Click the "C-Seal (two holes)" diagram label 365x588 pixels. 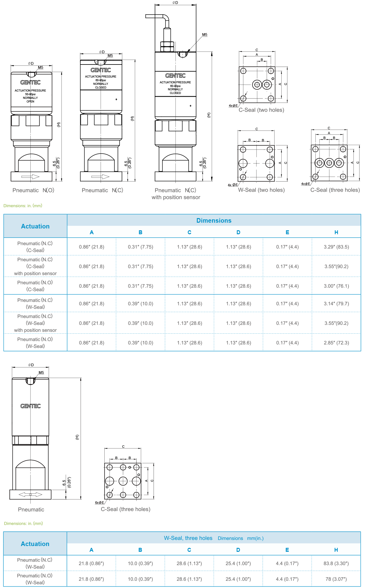click(x=261, y=110)
